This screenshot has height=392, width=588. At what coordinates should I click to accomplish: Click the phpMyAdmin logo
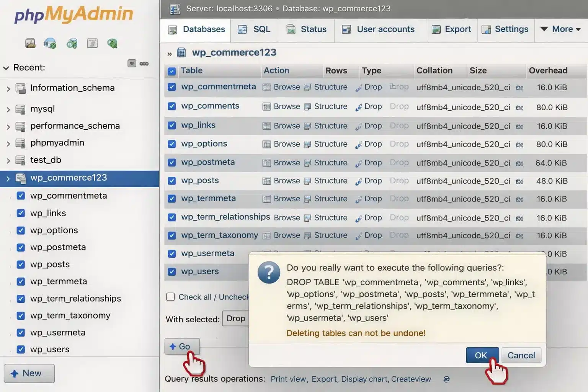(73, 15)
